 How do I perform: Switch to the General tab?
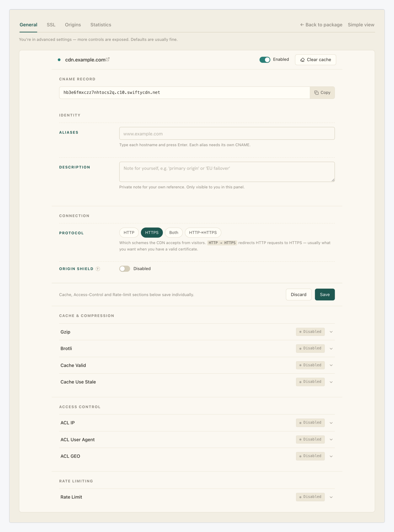tap(28, 25)
